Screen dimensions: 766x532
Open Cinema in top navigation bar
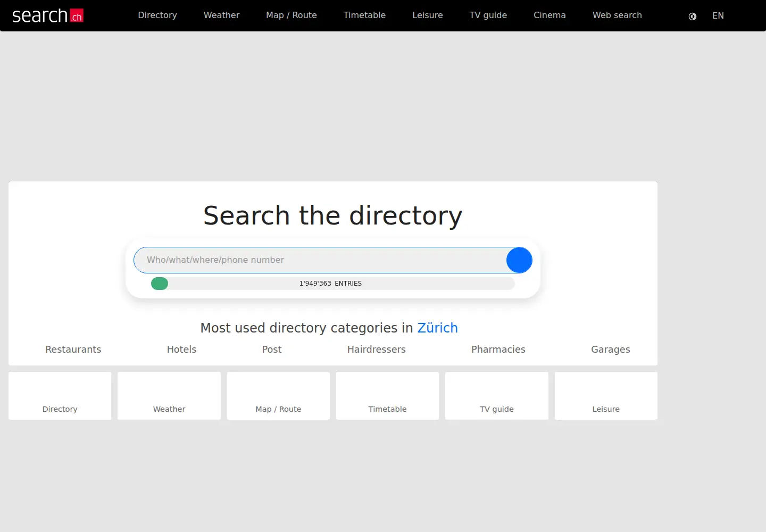click(x=549, y=15)
